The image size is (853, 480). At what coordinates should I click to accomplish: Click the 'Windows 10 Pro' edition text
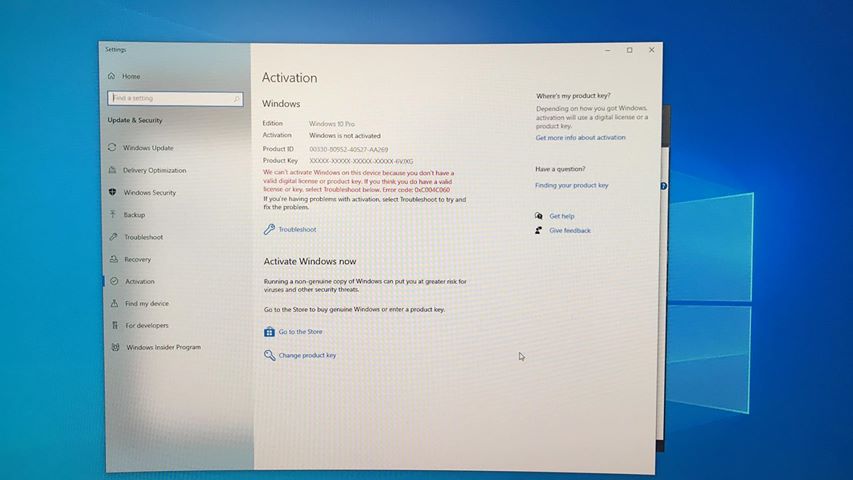pyautogui.click(x=332, y=124)
